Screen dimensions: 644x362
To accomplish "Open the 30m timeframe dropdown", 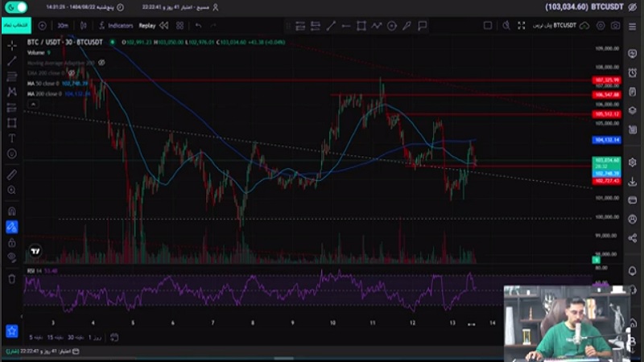I will coord(64,25).
